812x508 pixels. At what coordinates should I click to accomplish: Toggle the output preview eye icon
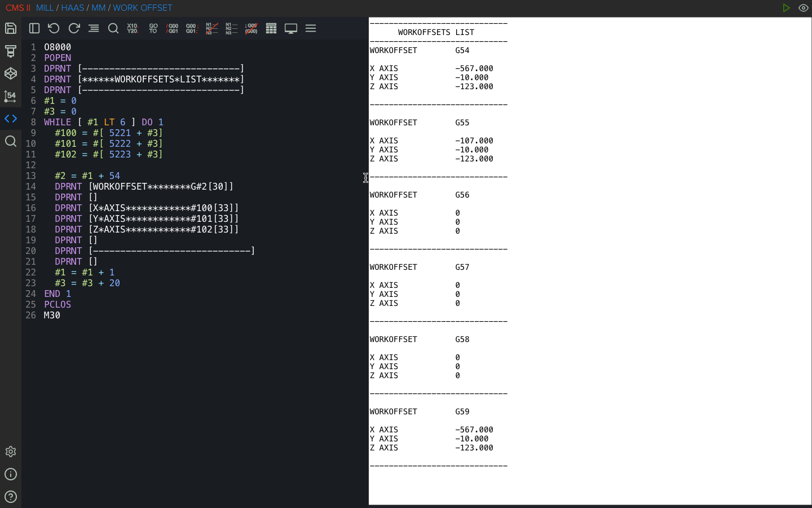[x=804, y=8]
